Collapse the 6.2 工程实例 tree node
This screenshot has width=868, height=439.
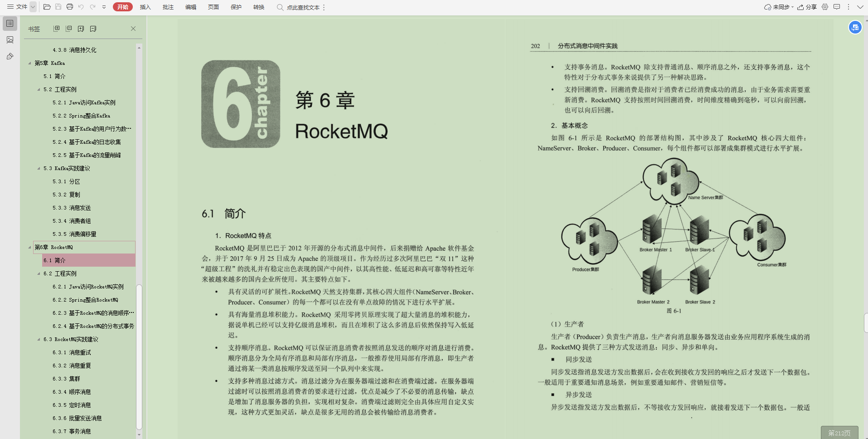39,273
